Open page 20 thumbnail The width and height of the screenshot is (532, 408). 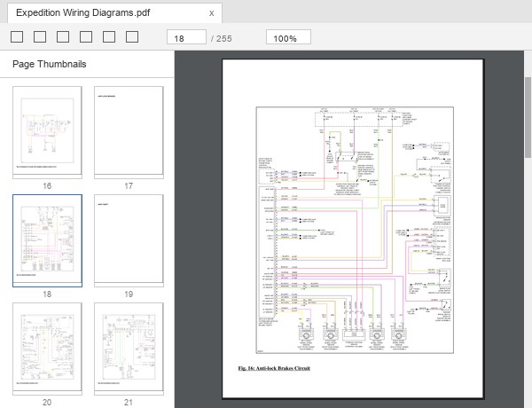click(x=47, y=349)
